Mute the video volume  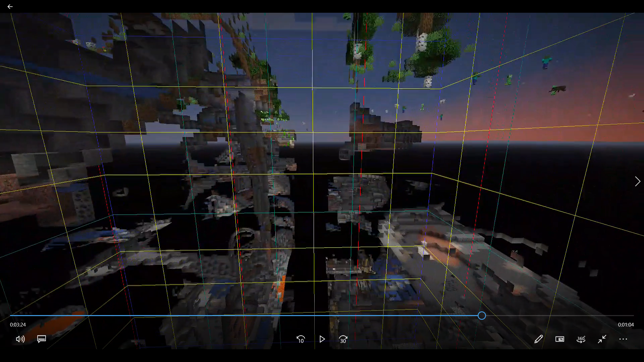click(20, 339)
